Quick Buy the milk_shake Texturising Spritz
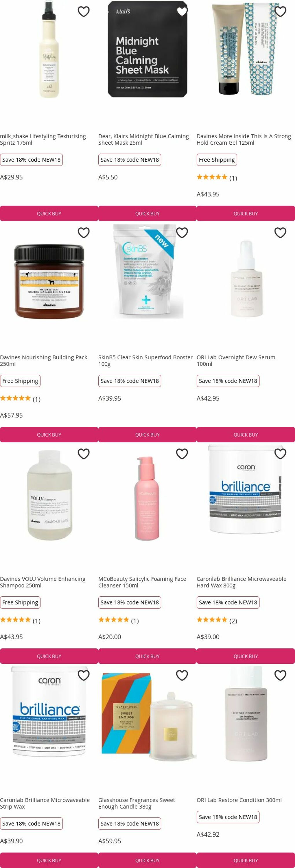The width and height of the screenshot is (295, 868). point(49,214)
